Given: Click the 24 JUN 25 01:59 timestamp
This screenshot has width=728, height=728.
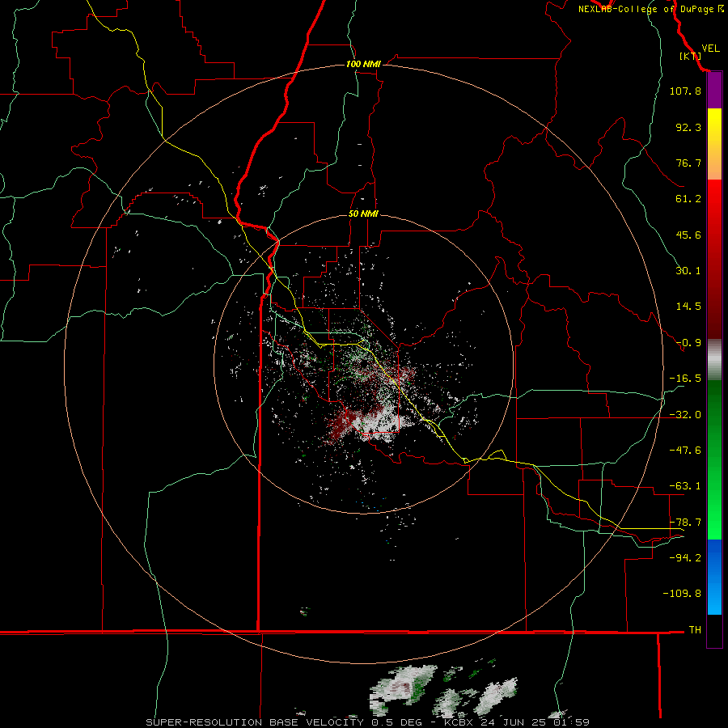Looking at the screenshot, I should click(x=533, y=722).
